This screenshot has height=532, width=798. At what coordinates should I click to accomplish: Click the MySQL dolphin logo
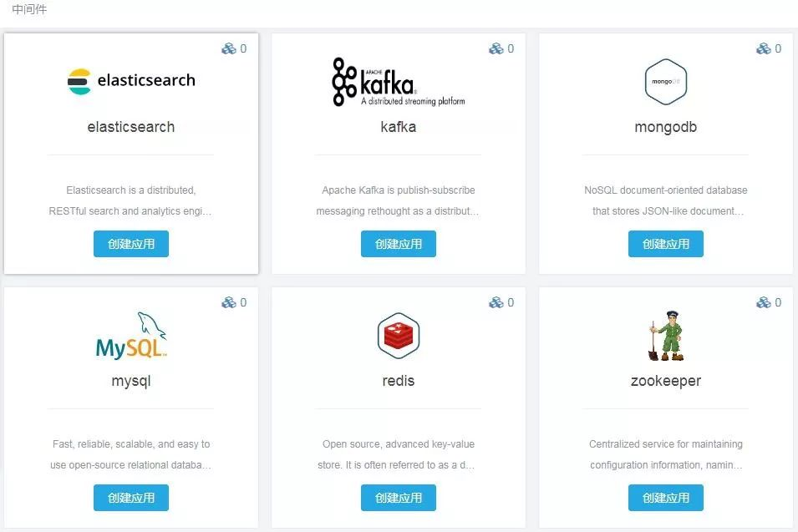(x=131, y=336)
